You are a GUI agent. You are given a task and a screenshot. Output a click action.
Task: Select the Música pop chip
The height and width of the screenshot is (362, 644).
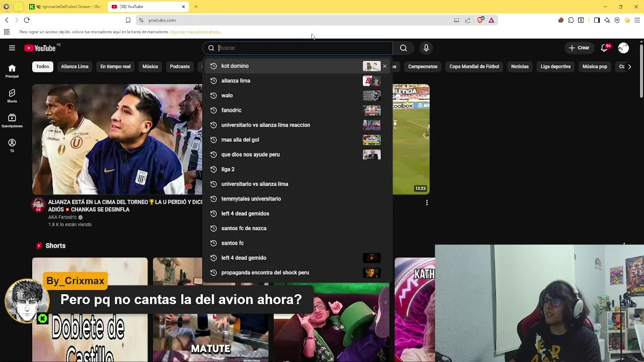tap(595, 66)
